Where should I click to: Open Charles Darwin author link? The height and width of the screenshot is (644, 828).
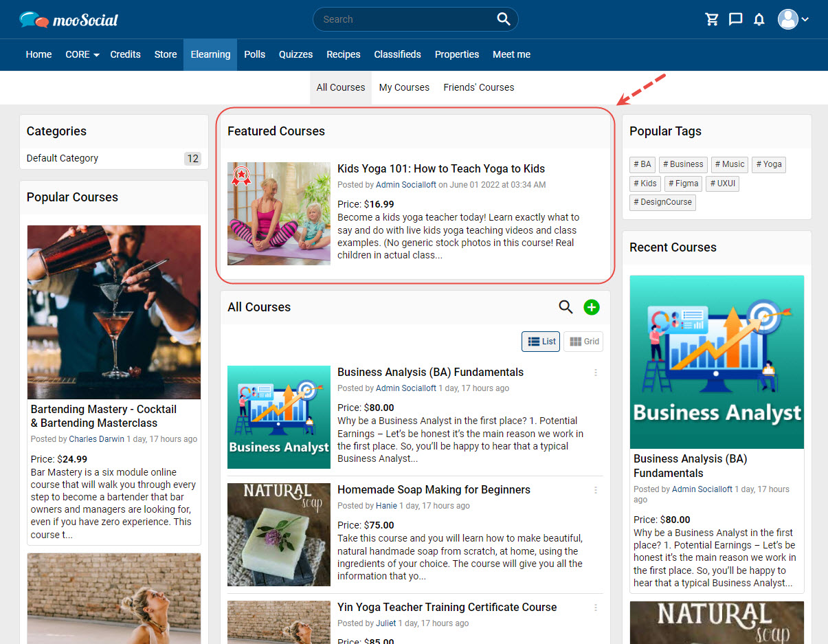coord(97,439)
